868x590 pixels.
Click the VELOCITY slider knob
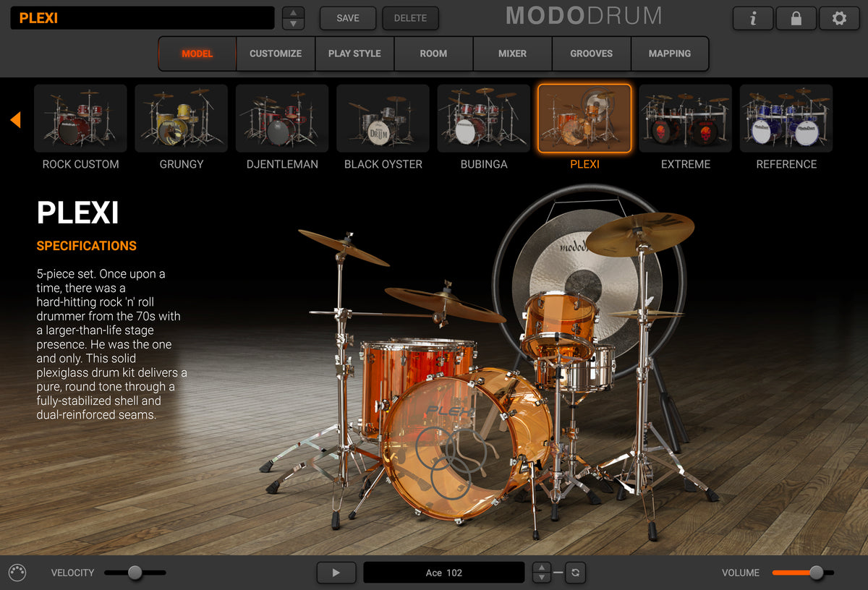click(x=135, y=573)
